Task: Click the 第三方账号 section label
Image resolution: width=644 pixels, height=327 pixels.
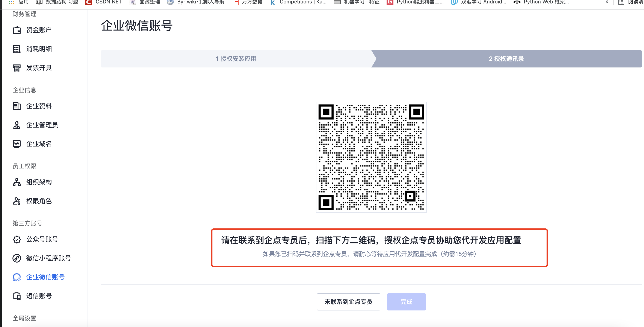Action: coord(27,223)
